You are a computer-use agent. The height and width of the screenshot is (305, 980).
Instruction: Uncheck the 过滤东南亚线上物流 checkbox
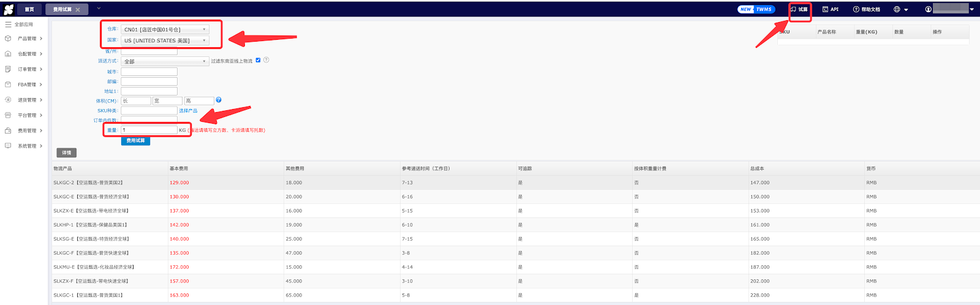click(258, 60)
